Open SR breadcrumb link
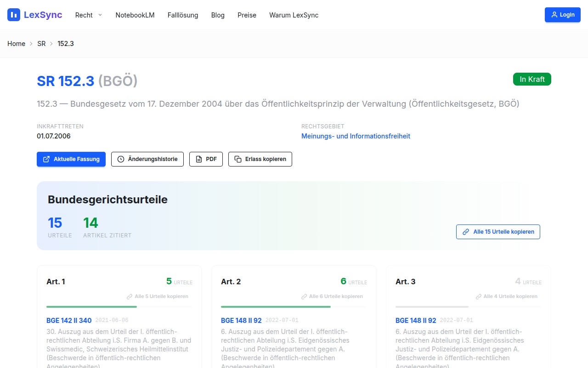 click(x=41, y=44)
